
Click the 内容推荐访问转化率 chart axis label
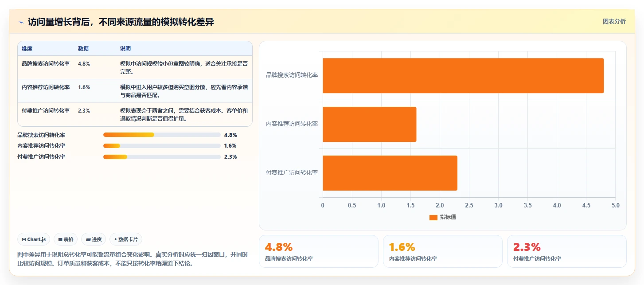(x=292, y=124)
